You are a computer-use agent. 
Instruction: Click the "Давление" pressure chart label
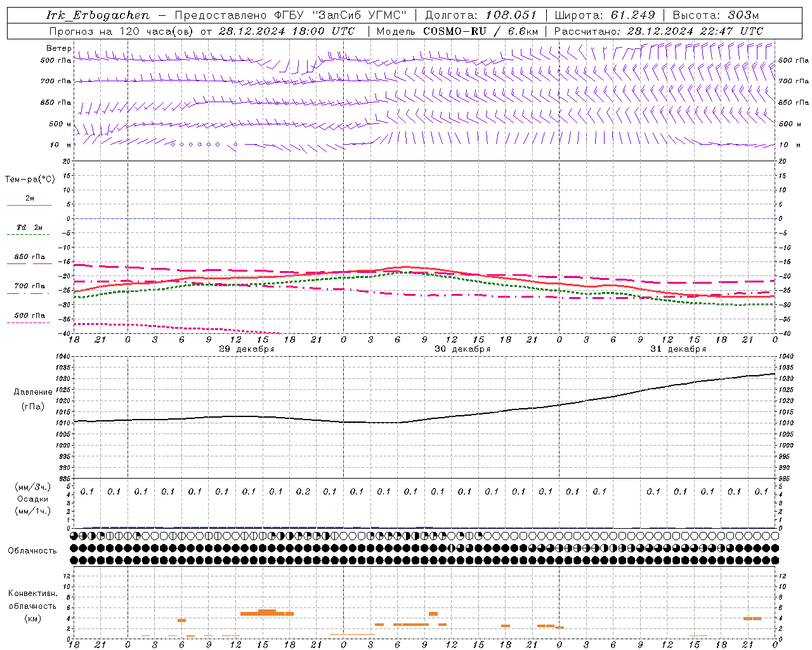tap(33, 392)
